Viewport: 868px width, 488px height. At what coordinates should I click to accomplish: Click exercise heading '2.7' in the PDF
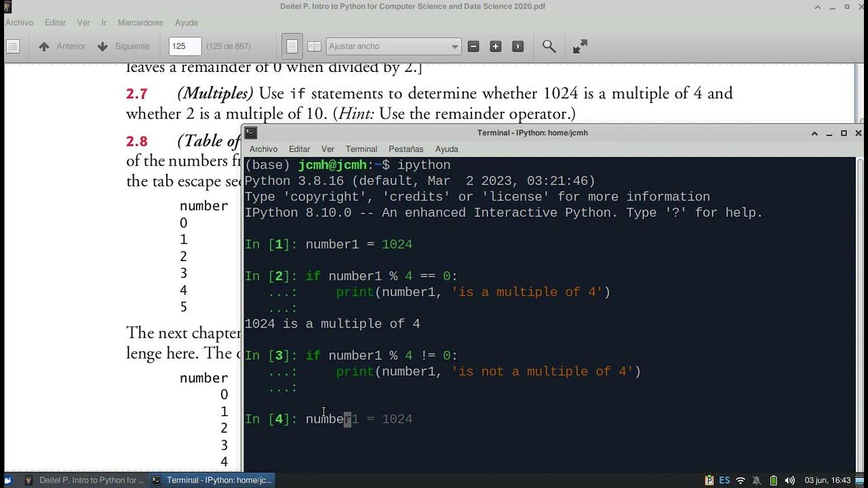tap(136, 94)
